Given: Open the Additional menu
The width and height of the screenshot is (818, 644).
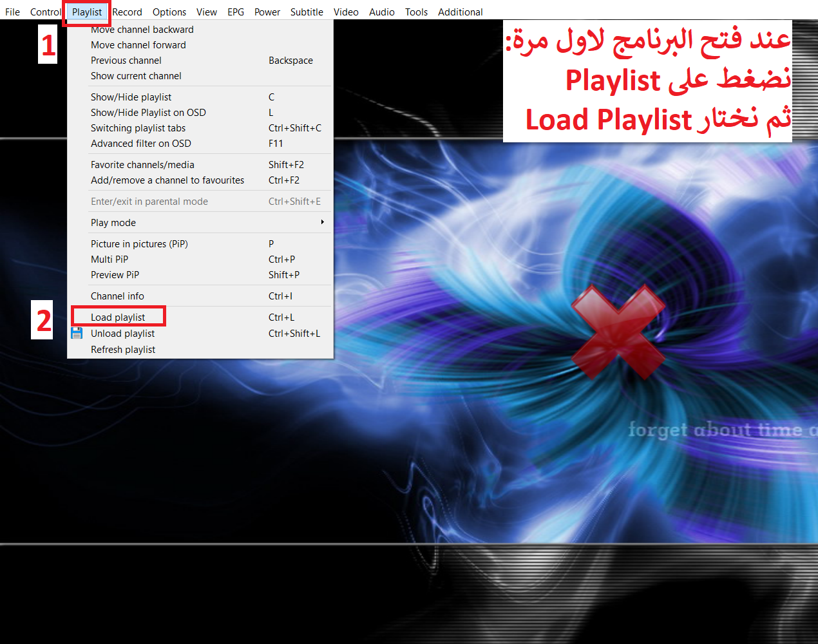Looking at the screenshot, I should coord(460,12).
